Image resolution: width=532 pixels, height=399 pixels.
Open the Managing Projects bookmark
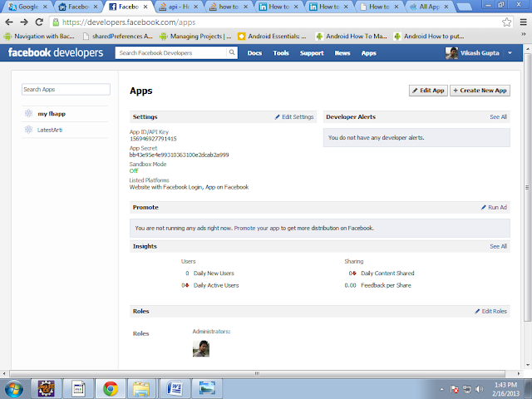(x=196, y=36)
